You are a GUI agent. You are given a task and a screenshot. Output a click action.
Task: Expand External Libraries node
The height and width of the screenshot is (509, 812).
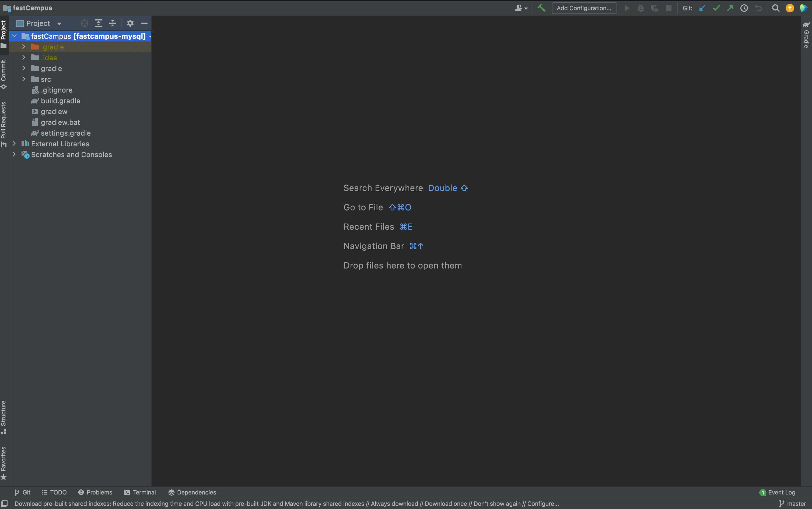coord(14,144)
